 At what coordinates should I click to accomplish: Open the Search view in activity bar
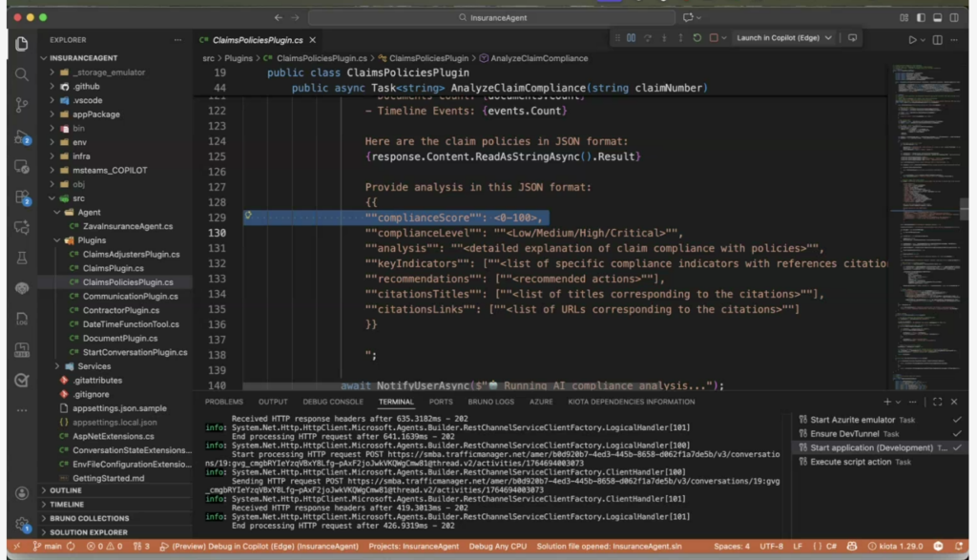coord(21,74)
